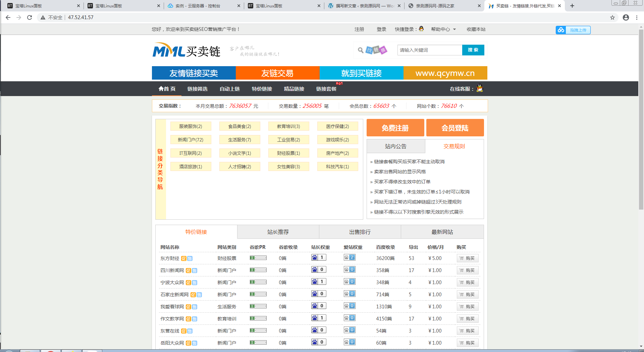Open rule 买家不得修改生效中的订单
This screenshot has width=644, height=352.
[x=402, y=182]
